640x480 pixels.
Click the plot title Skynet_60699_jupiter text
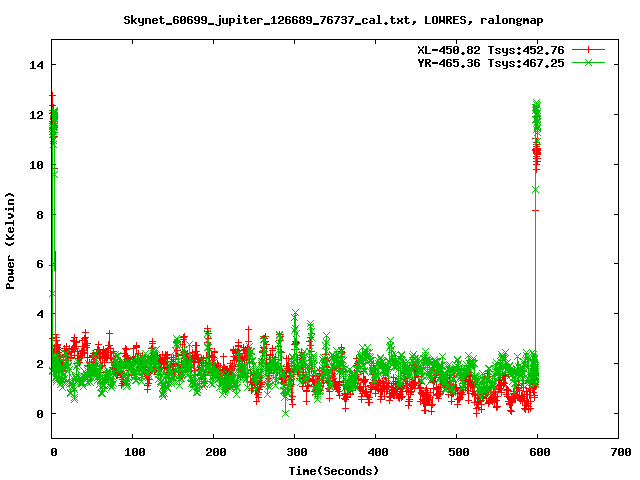click(333, 20)
